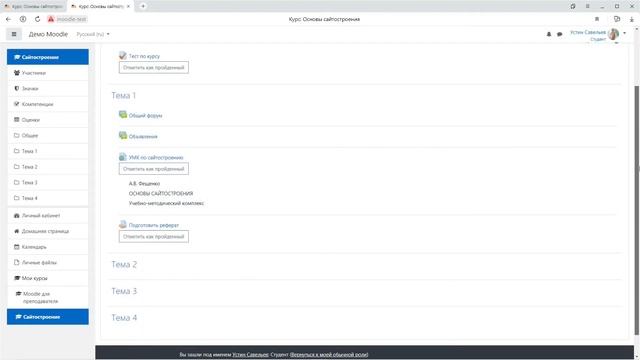The height and width of the screenshot is (360, 640).
Task: Open Компетенции in the sidebar
Action: tap(48, 104)
